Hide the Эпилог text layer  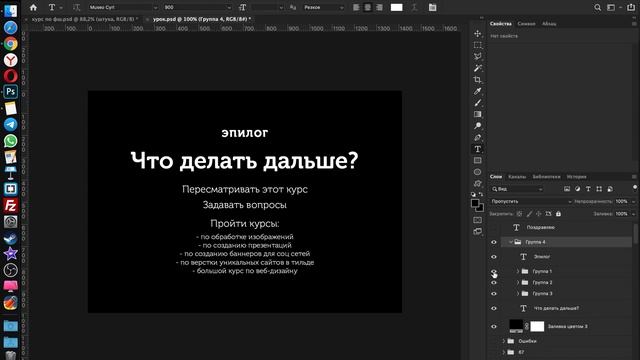coord(494,257)
